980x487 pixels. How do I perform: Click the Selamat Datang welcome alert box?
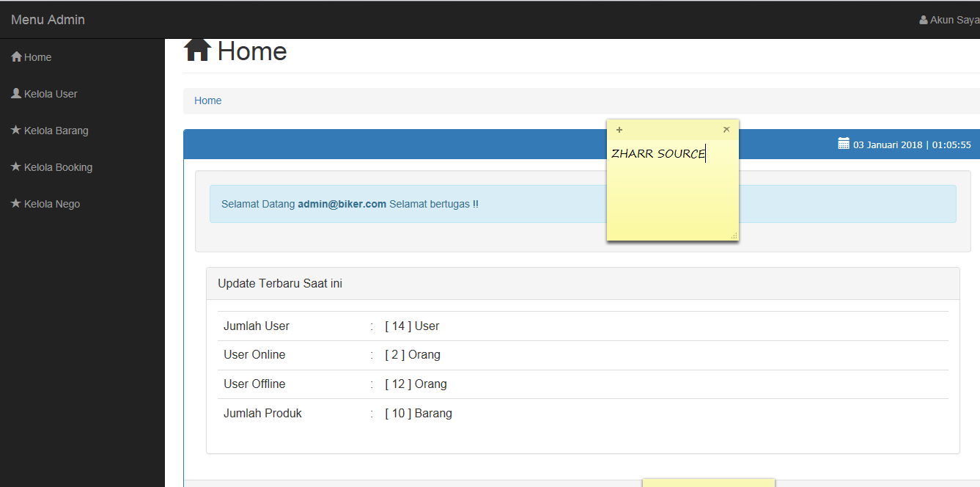(x=583, y=204)
